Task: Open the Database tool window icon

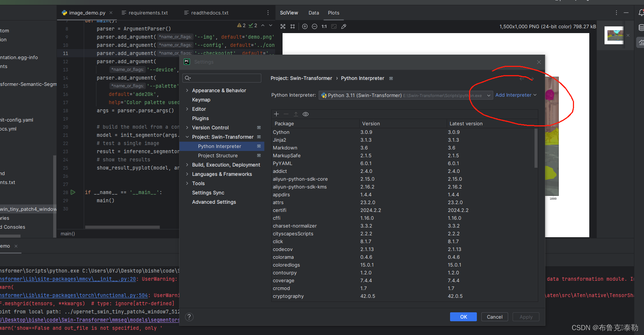Action: (641, 28)
